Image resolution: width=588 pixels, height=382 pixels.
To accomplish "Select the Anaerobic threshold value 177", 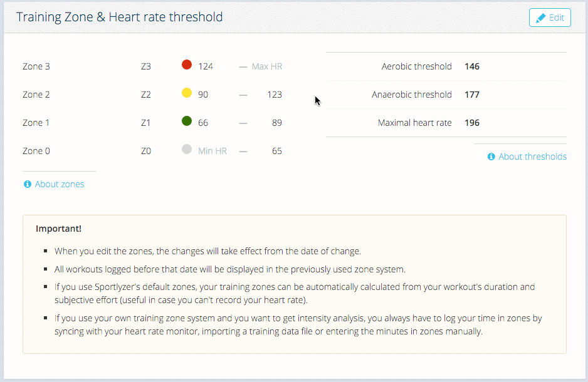I will pos(472,95).
